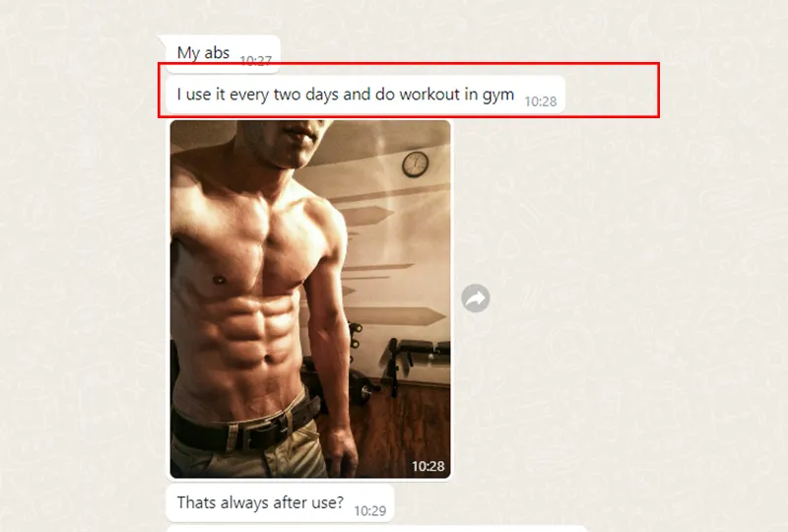Image resolution: width=788 pixels, height=532 pixels.
Task: Open the shirtless abs photo message
Action: click(310, 299)
